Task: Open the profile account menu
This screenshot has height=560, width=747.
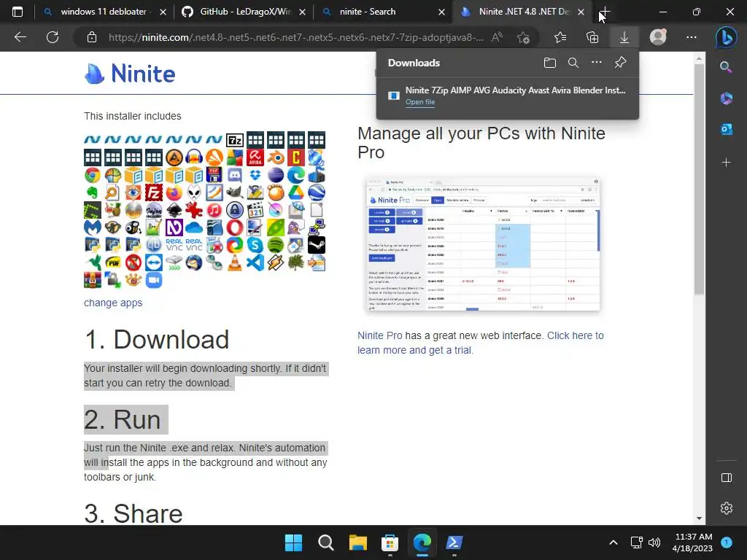Action: 658,37
